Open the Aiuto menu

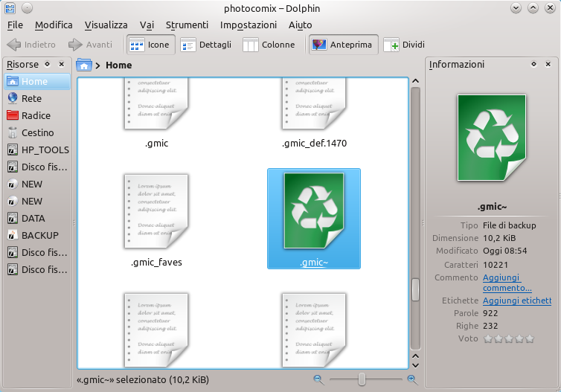300,25
